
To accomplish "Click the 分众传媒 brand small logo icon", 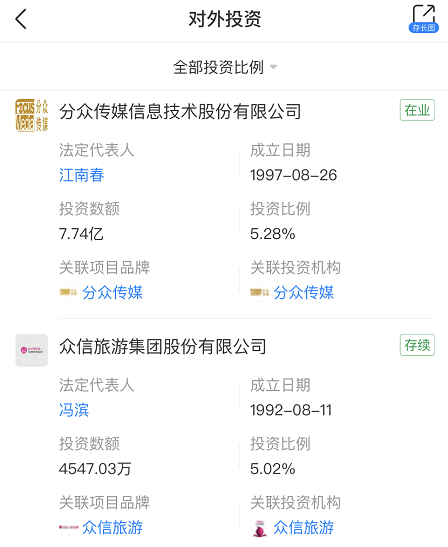I will [x=68, y=292].
